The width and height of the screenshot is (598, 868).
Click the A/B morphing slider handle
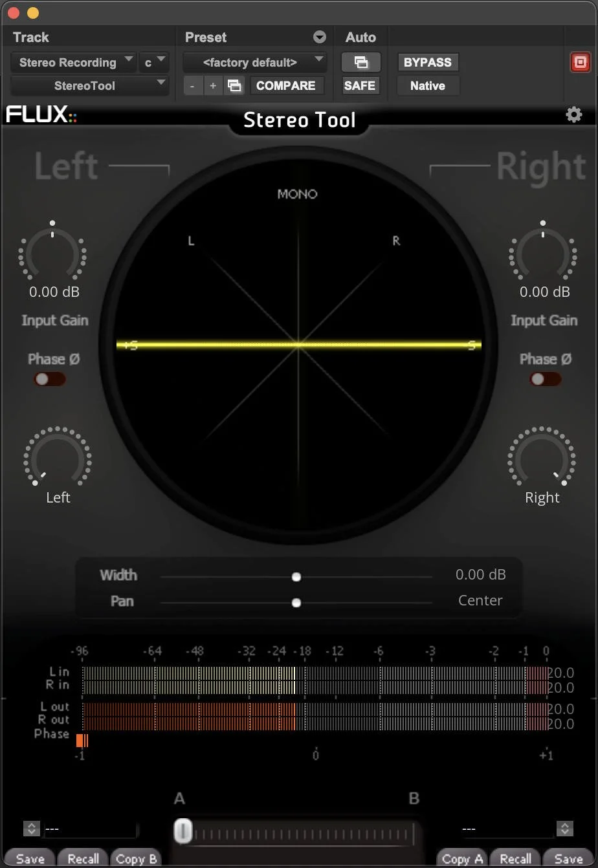[183, 830]
